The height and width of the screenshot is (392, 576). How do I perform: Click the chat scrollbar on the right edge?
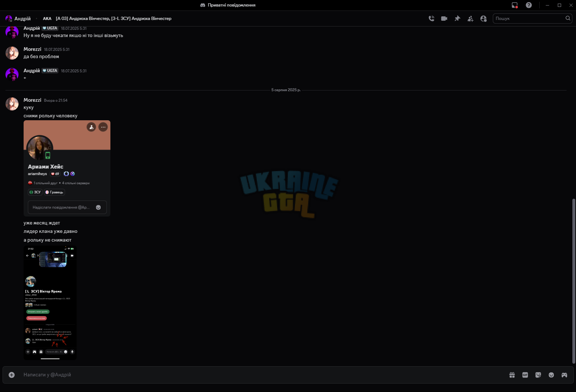(574, 281)
